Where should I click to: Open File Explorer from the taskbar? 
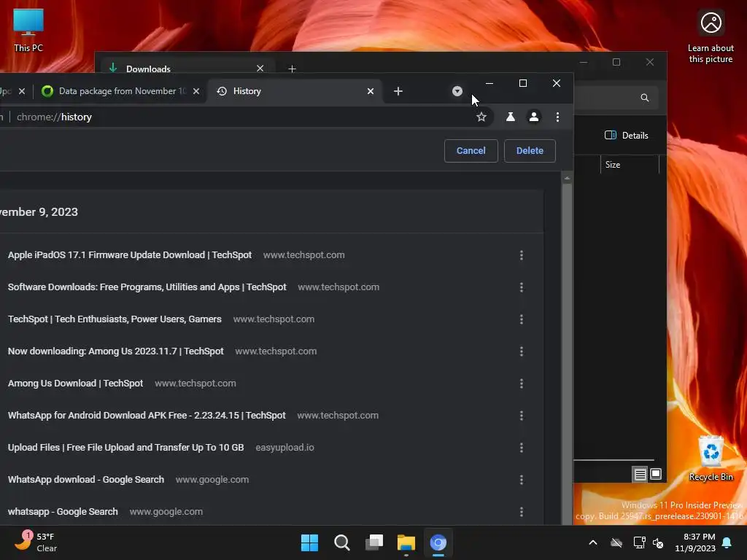[406, 542]
